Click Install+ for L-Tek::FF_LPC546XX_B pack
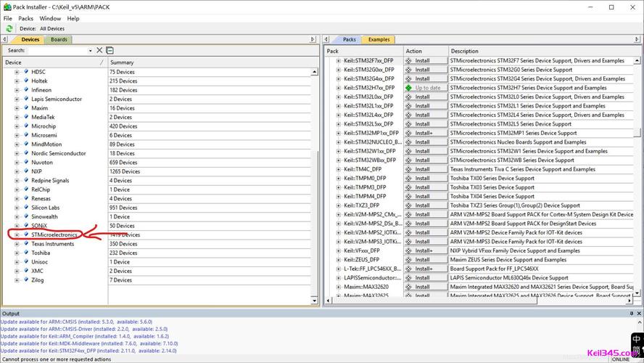The height and width of the screenshot is (363, 644). click(x=426, y=269)
